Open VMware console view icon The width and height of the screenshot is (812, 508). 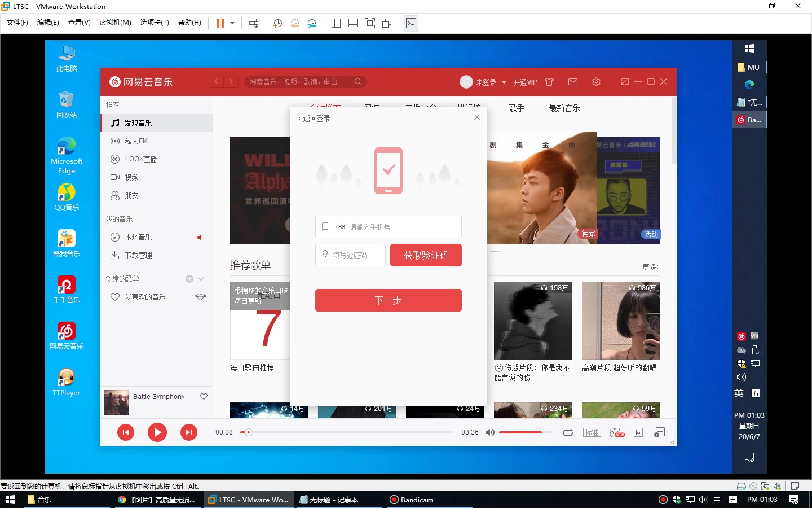pyautogui.click(x=411, y=23)
